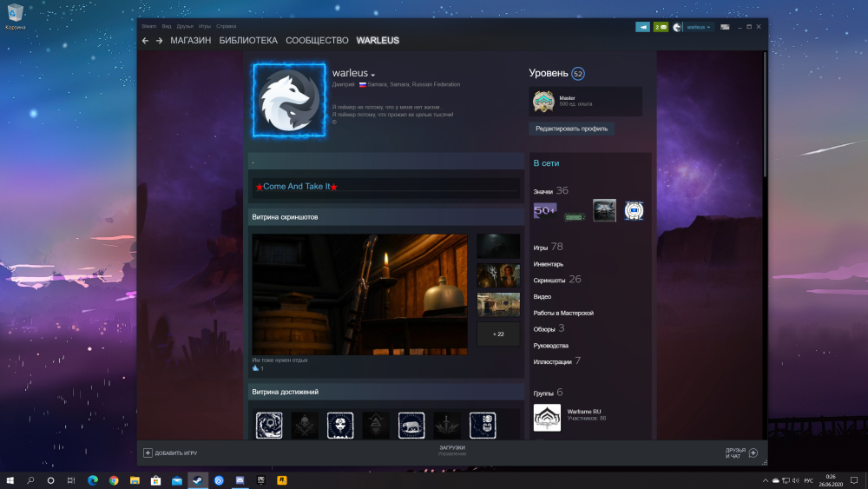Viewport: 868px width, 489px height.
Task: Click the Steam window vertical scrollbar
Action: (765, 115)
